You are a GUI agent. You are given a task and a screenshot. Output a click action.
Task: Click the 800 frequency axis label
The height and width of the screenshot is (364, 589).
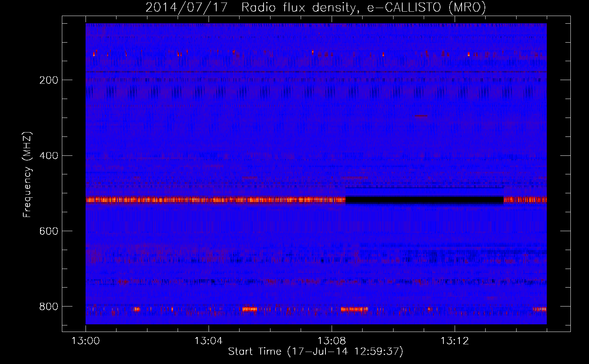pyautogui.click(x=49, y=306)
